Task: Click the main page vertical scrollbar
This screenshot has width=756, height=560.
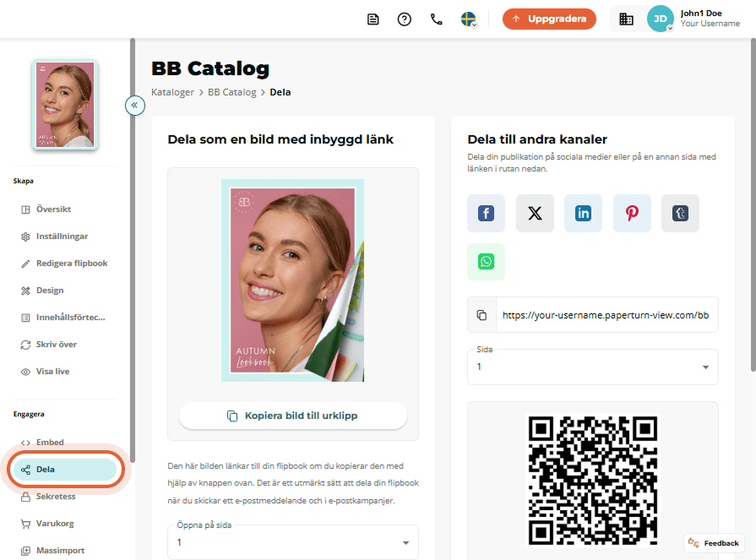Action: 753,204
